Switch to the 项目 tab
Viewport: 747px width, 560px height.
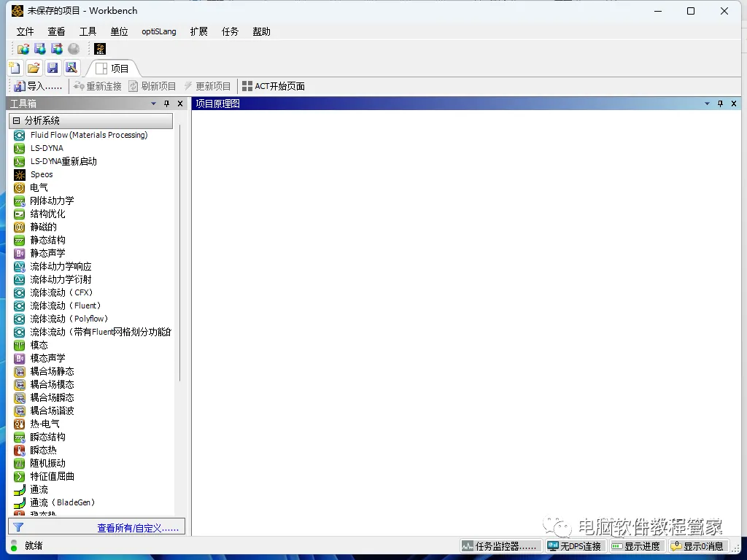112,69
